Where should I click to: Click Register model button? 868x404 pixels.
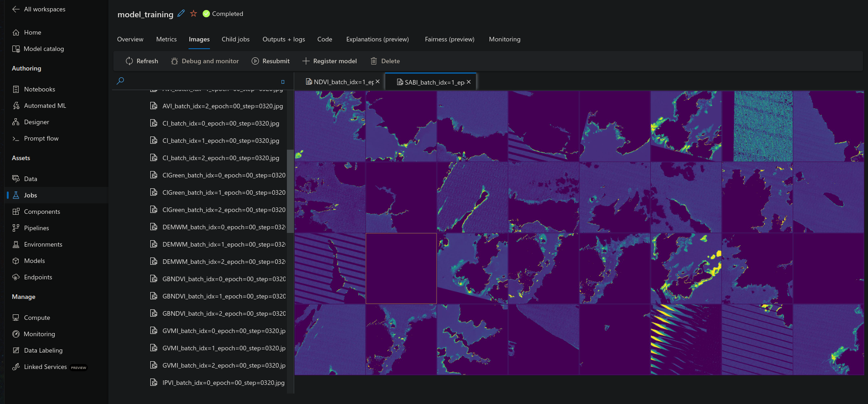330,61
